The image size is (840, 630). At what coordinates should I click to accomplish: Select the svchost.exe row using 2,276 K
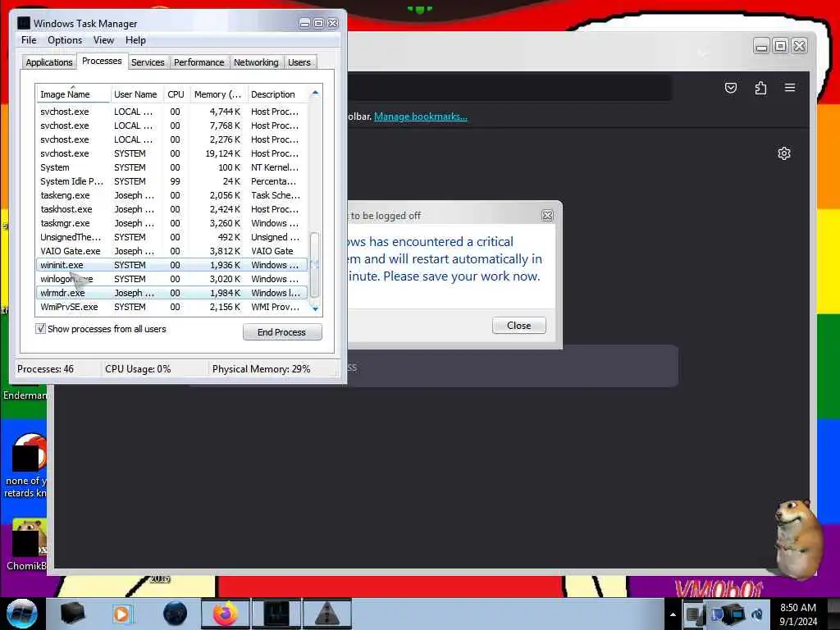172,139
